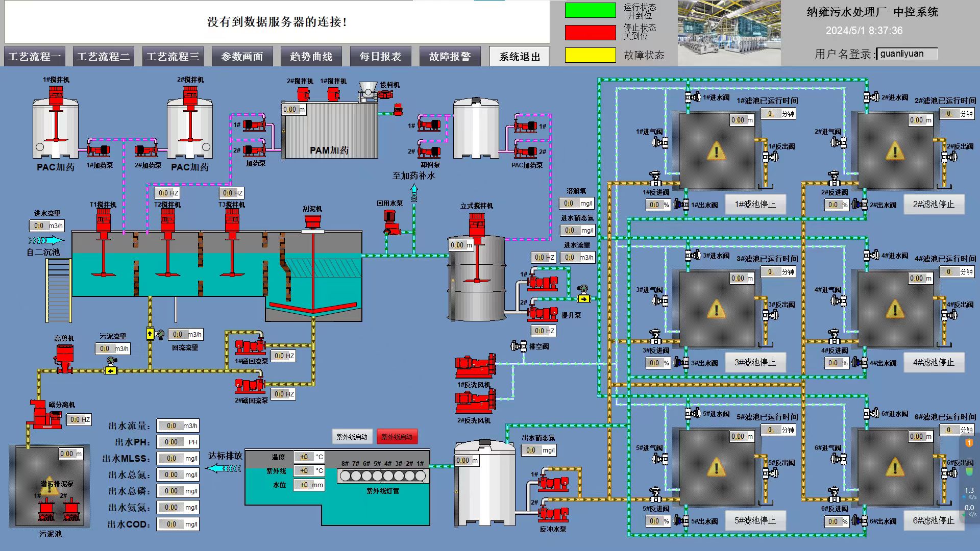The image size is (980, 551).
Task: Click the 紫外线 temperature value field
Action: [x=309, y=470]
